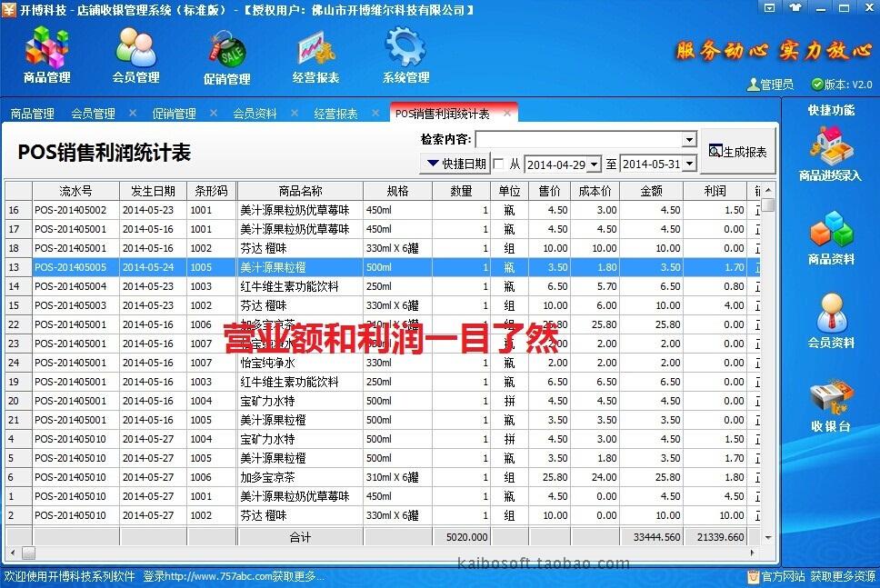Switch to the 促销管理 tab
Screen dimensions: 880x588
click(174, 114)
